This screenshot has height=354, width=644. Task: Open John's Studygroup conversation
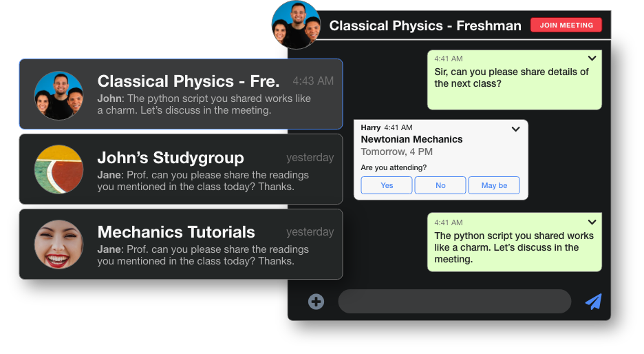click(x=181, y=169)
